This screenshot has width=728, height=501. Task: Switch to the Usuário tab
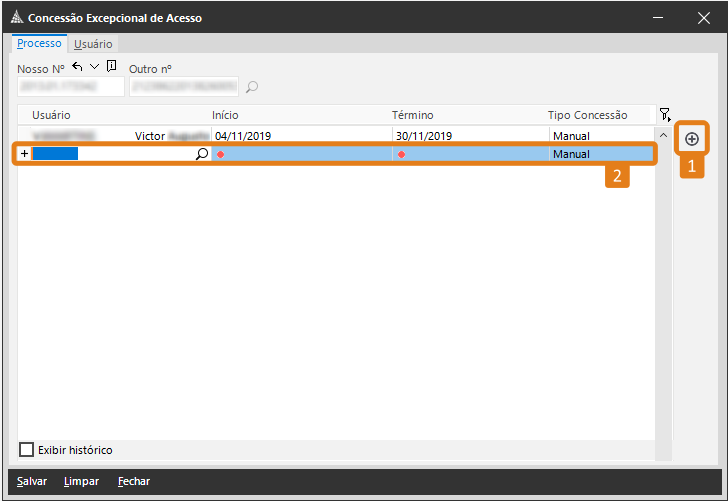[x=93, y=44]
